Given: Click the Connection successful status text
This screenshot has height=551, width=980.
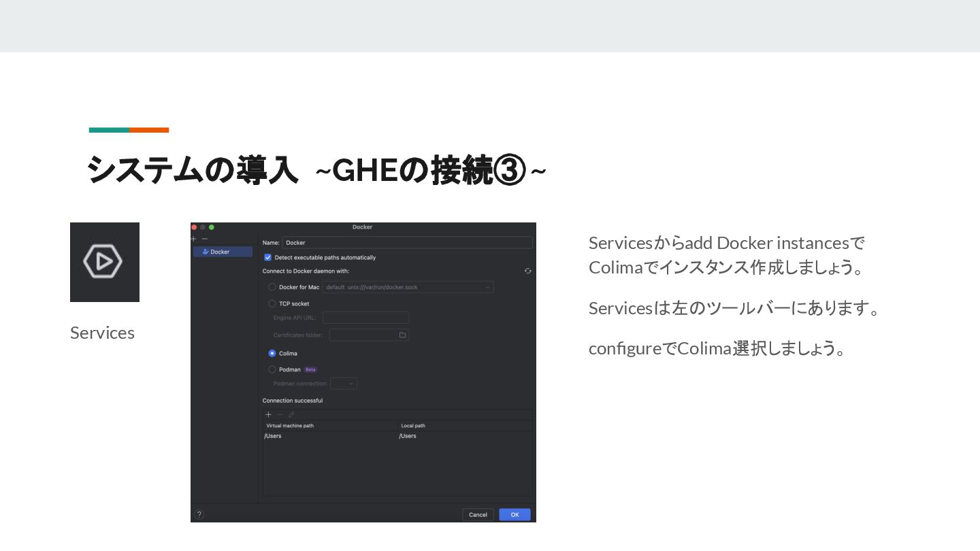Looking at the screenshot, I should tap(293, 401).
